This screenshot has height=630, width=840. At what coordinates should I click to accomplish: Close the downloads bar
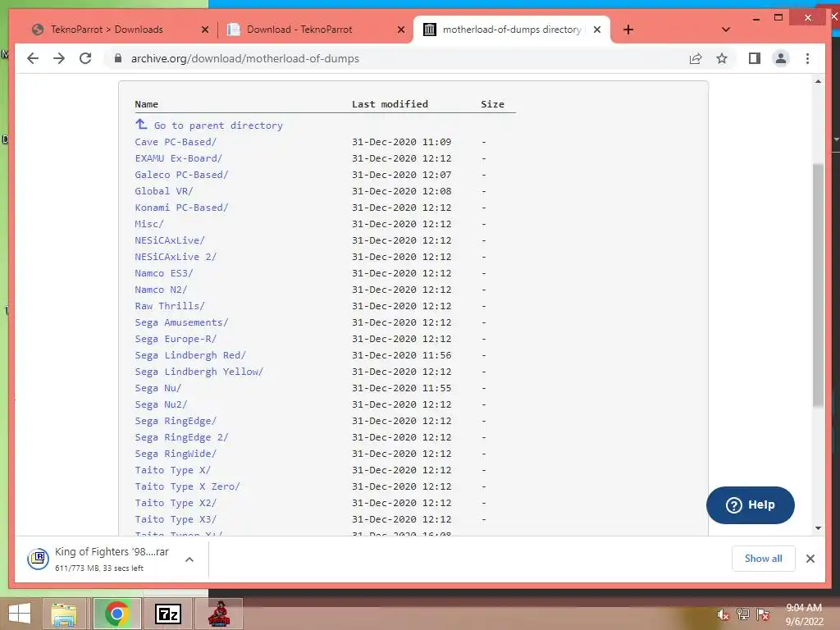[x=810, y=559]
